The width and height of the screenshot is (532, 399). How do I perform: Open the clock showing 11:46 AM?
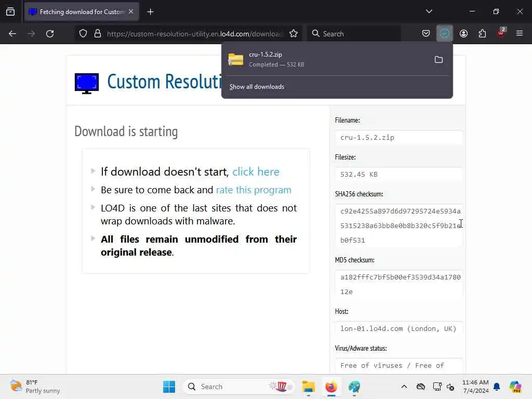click(x=475, y=387)
